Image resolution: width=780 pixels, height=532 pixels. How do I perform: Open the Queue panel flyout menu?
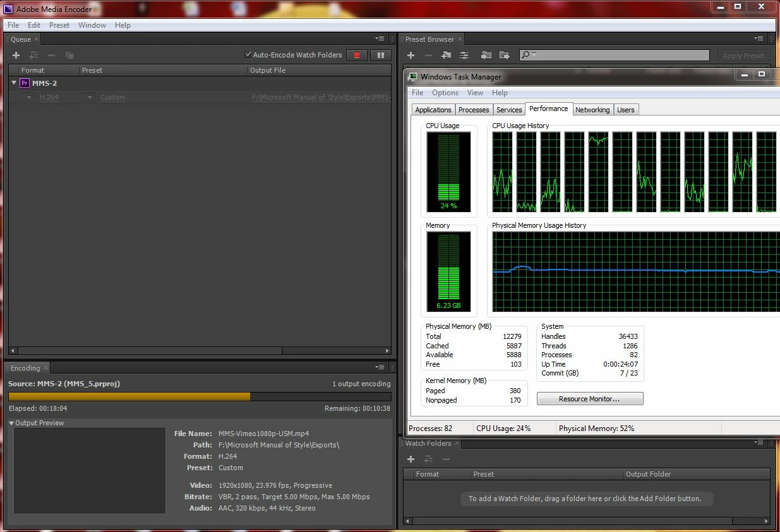[x=380, y=39]
